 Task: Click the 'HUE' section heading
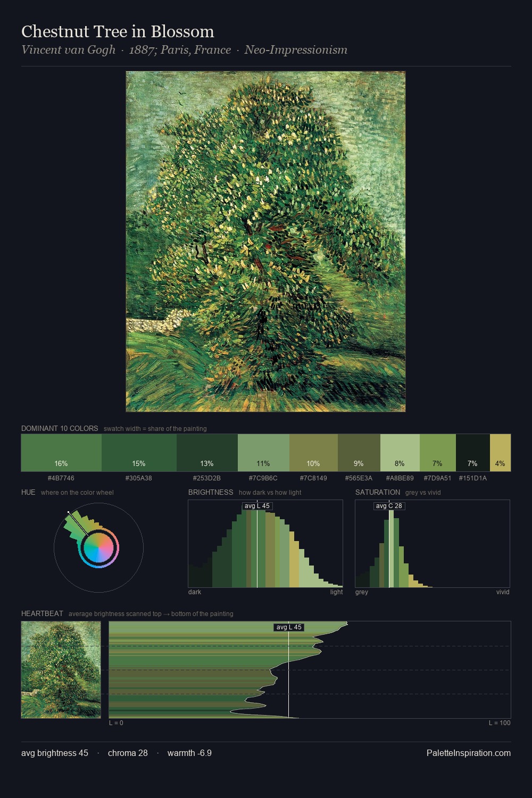(x=28, y=492)
